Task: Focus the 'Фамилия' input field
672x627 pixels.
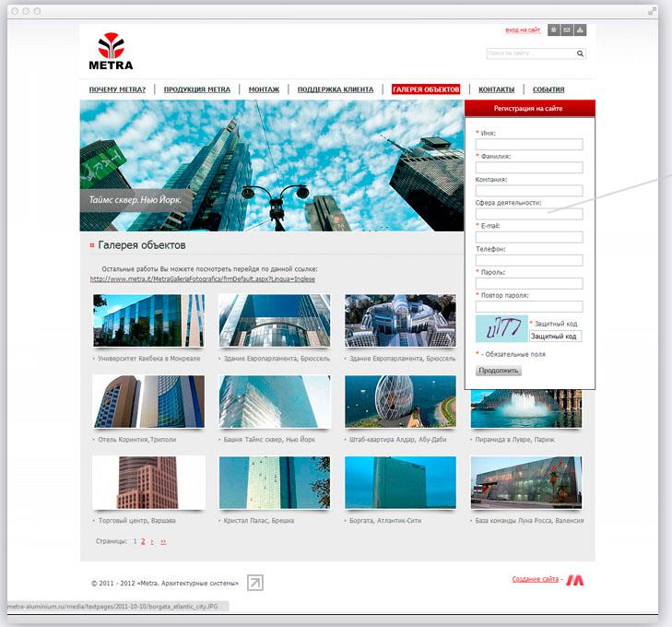Action: (529, 167)
